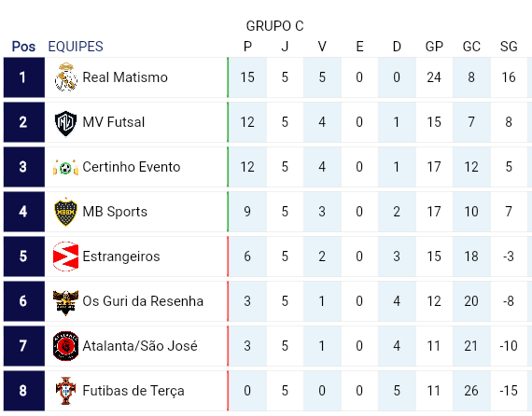
Task: Select the Certinho Evento team name
Action: [132, 167]
